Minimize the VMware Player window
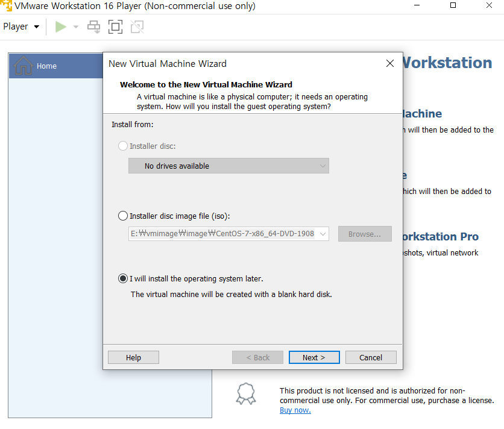This screenshot has height=429, width=504. pyautogui.click(x=417, y=5)
